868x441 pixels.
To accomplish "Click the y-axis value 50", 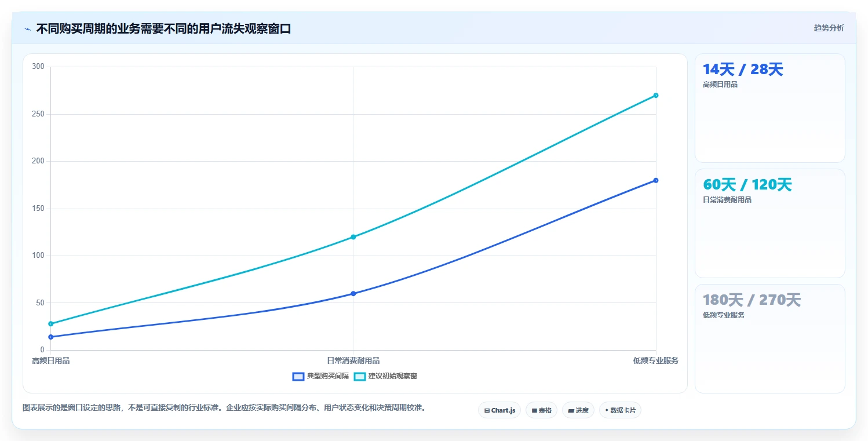I will [40, 303].
